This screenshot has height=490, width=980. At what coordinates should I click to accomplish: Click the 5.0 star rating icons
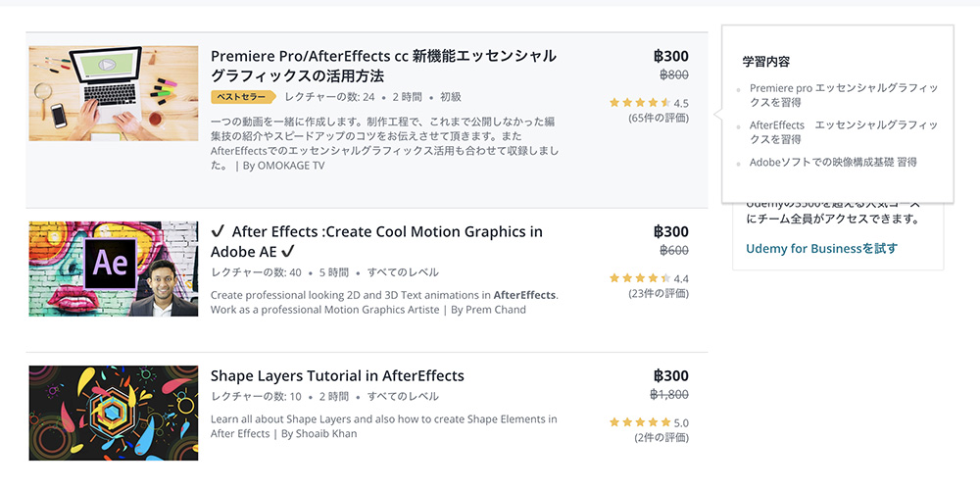(640, 422)
